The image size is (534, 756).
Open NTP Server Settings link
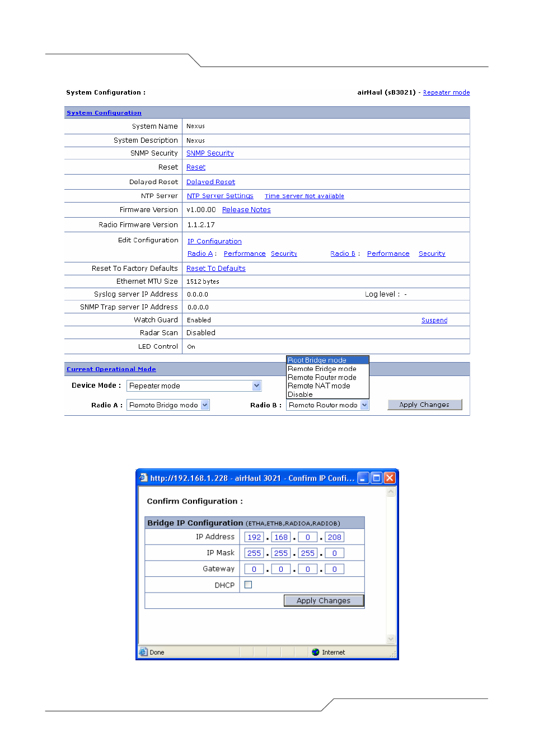point(220,196)
